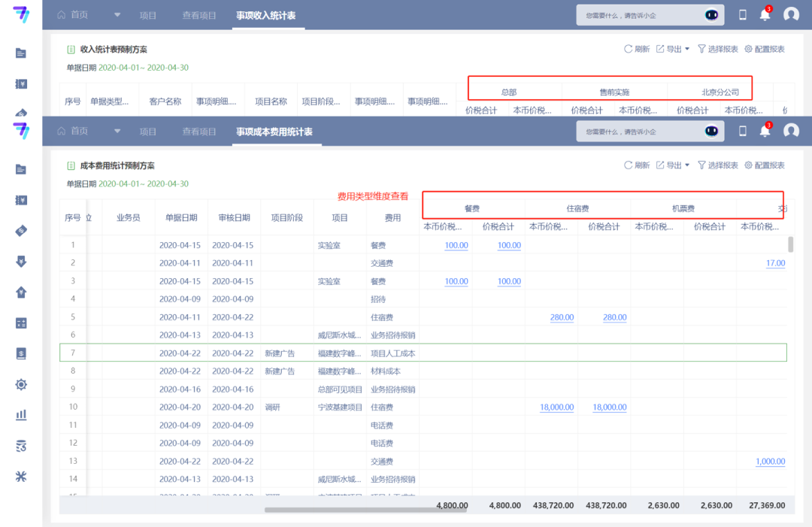Open the user avatar in the lower header

point(791,131)
